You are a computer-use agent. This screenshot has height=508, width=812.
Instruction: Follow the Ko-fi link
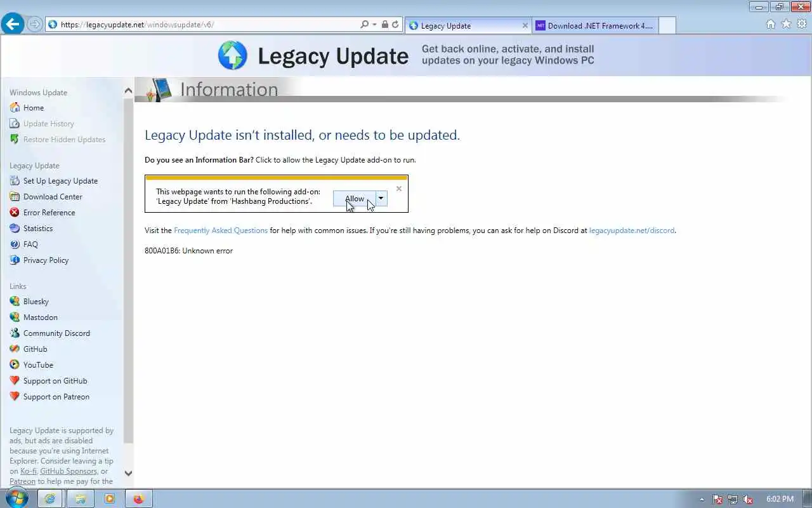[x=28, y=471]
